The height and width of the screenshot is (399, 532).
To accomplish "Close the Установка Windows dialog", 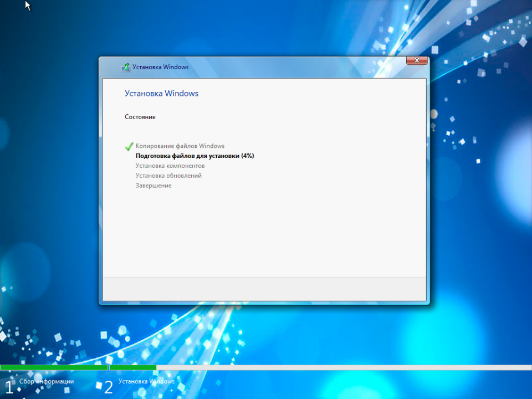I will click(x=417, y=60).
